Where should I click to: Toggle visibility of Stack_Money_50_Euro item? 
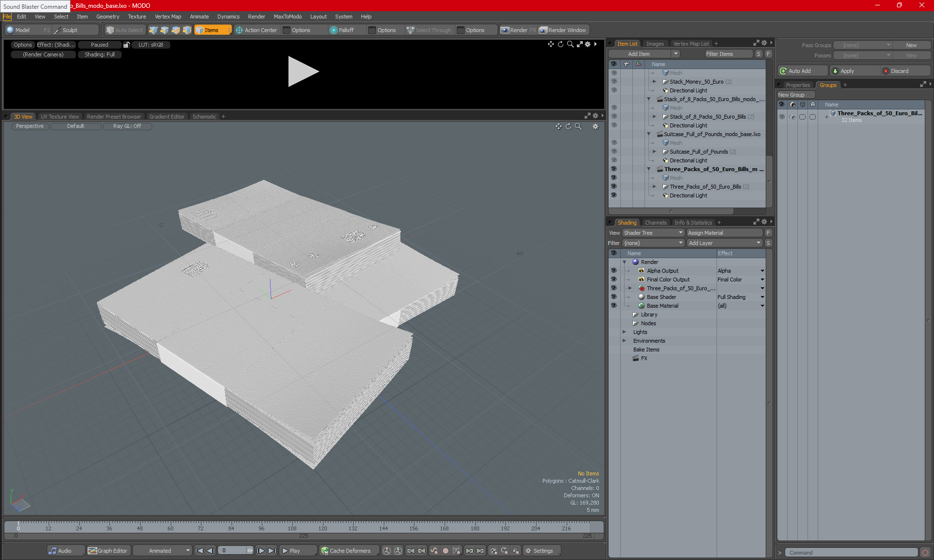pos(613,82)
